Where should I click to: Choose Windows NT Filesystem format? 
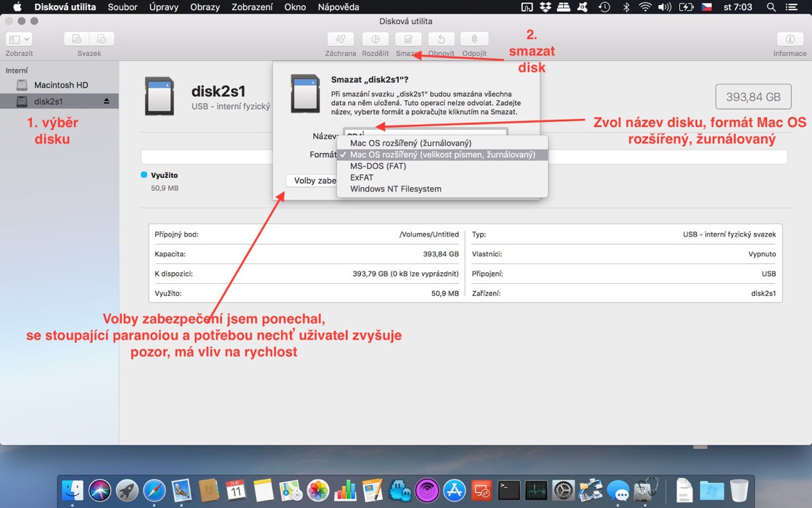(442, 189)
